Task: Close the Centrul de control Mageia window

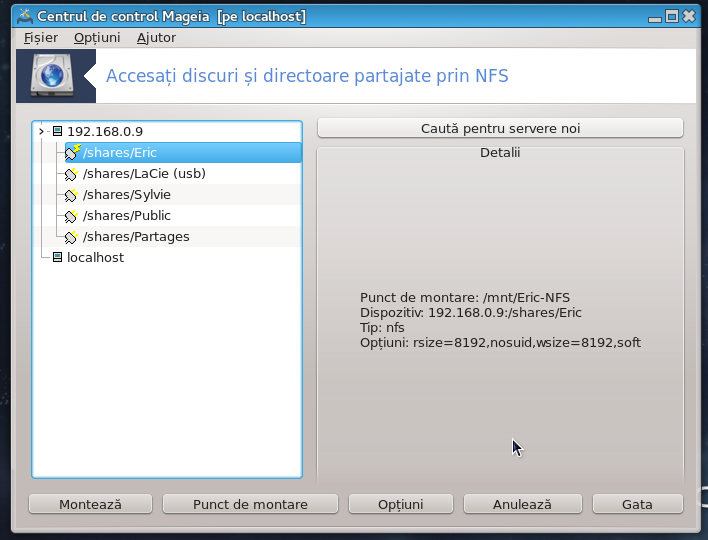Action: [689, 17]
